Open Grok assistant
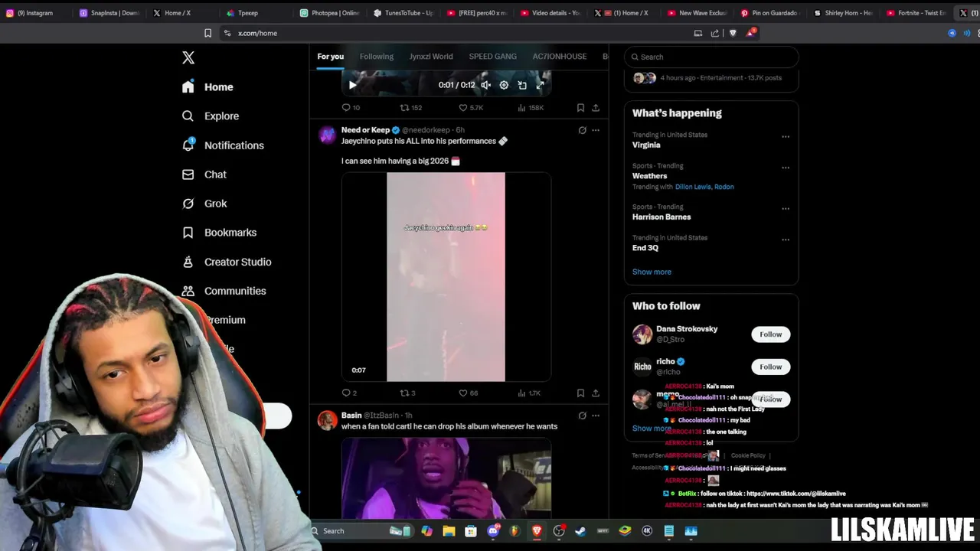The image size is (980, 551). [204, 204]
